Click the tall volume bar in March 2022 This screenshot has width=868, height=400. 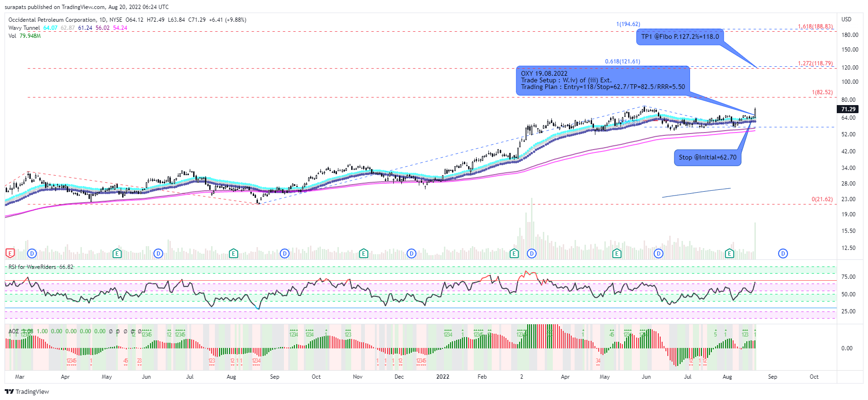[x=531, y=229]
